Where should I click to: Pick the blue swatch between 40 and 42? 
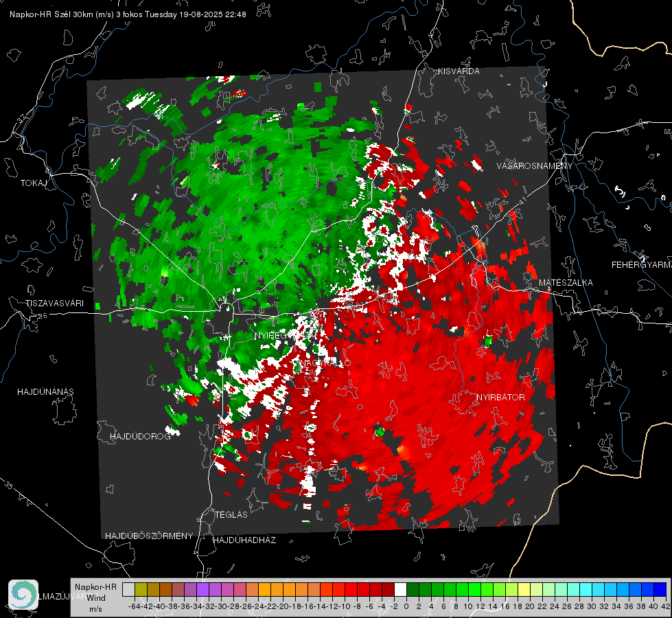[x=660, y=589]
